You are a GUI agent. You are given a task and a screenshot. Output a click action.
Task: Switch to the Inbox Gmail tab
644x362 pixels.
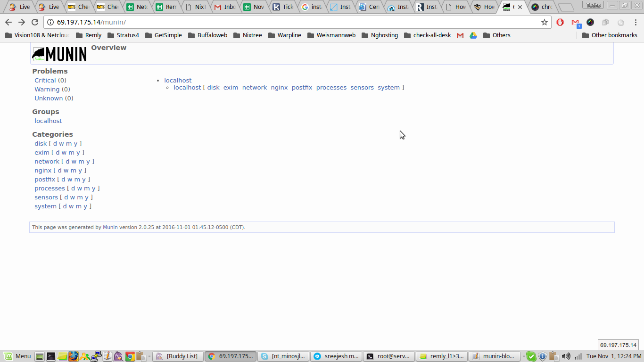224,7
